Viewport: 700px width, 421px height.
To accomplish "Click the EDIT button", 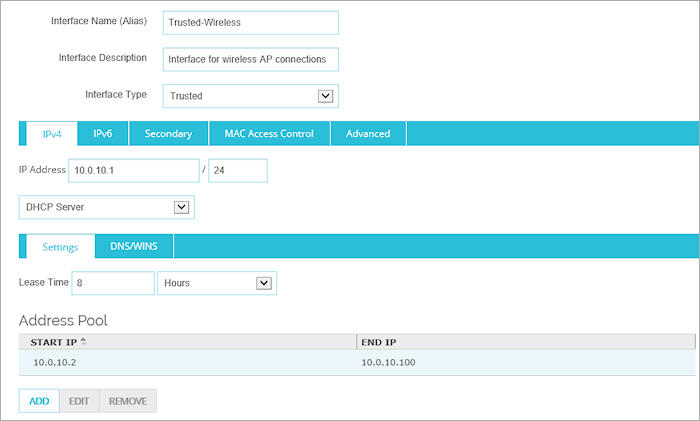I will (79, 401).
